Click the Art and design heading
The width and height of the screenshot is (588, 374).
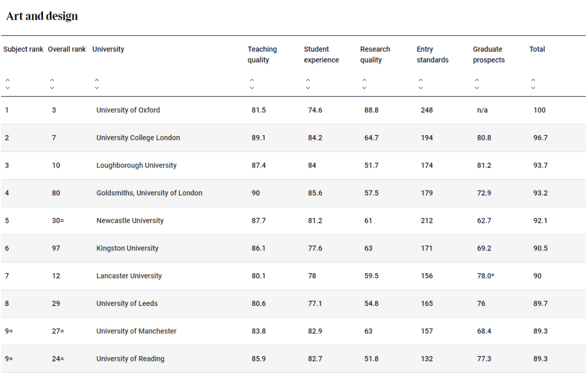click(42, 16)
